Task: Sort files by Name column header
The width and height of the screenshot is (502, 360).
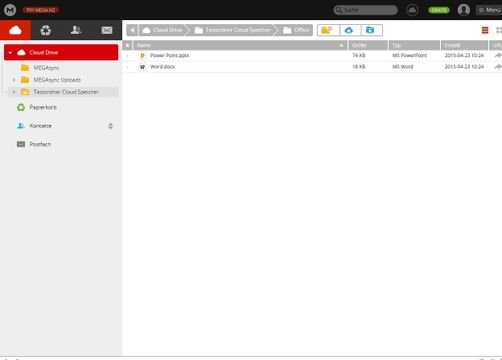Action: [240, 45]
